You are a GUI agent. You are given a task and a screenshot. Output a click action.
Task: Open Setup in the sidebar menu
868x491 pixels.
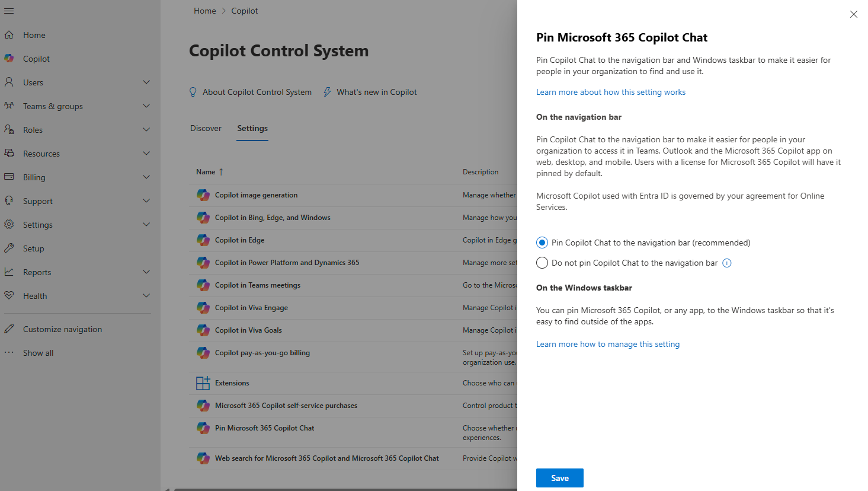click(34, 248)
